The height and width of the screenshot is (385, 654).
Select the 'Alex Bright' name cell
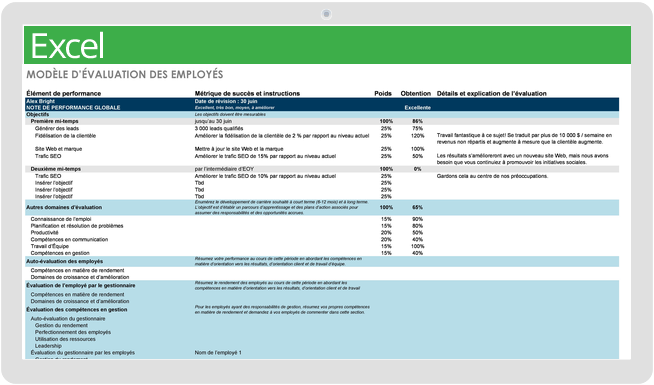[x=40, y=101]
